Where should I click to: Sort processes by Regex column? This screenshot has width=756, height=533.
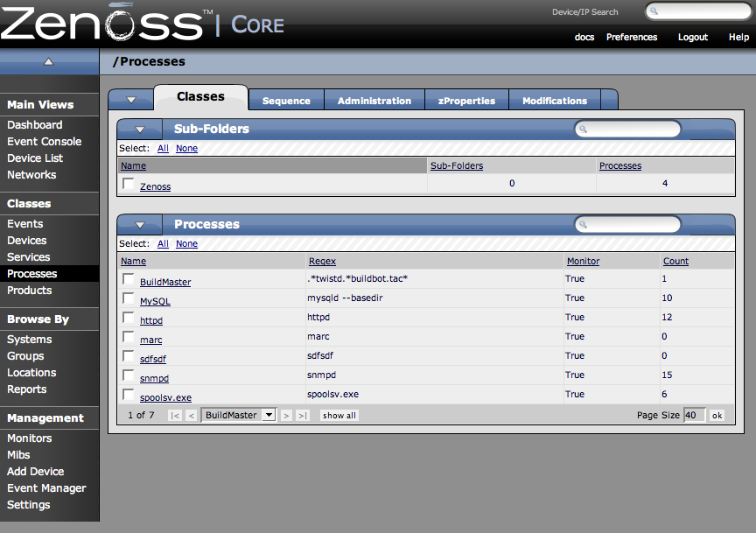coord(322,262)
